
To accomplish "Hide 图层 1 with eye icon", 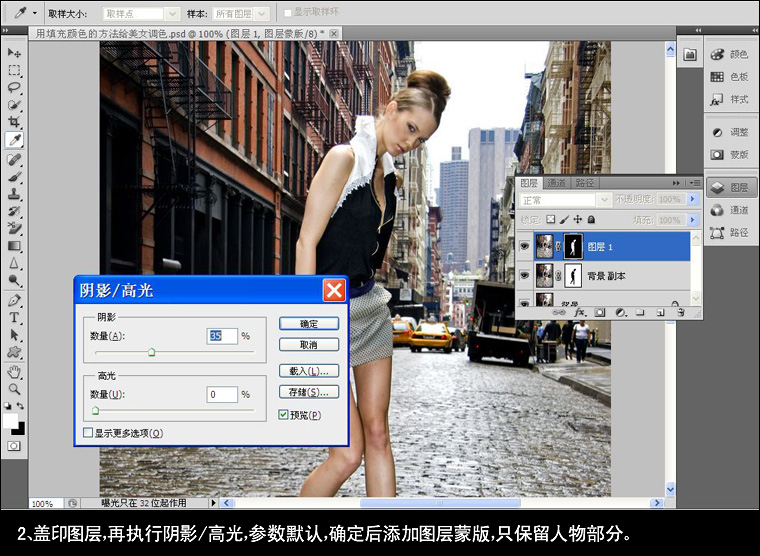I will click(524, 247).
